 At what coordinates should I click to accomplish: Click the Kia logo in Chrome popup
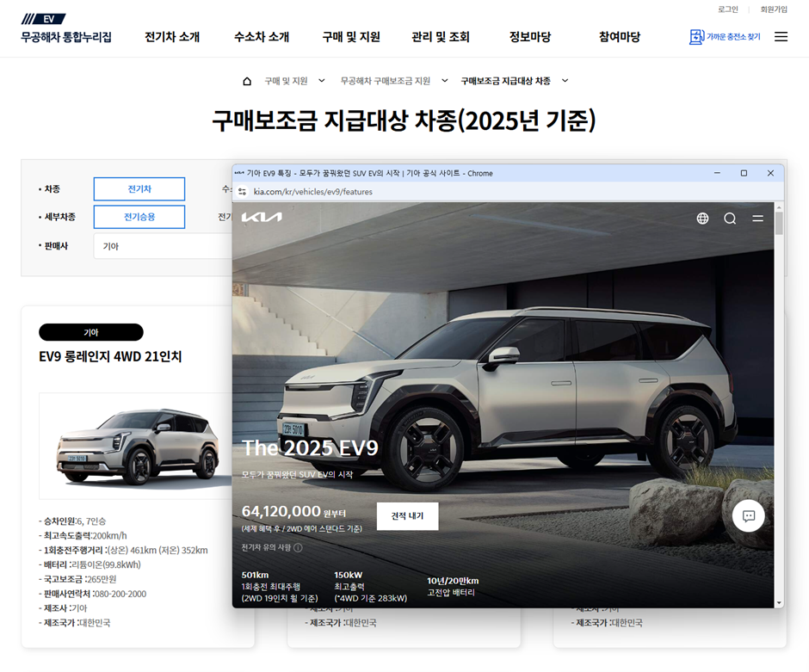click(262, 217)
